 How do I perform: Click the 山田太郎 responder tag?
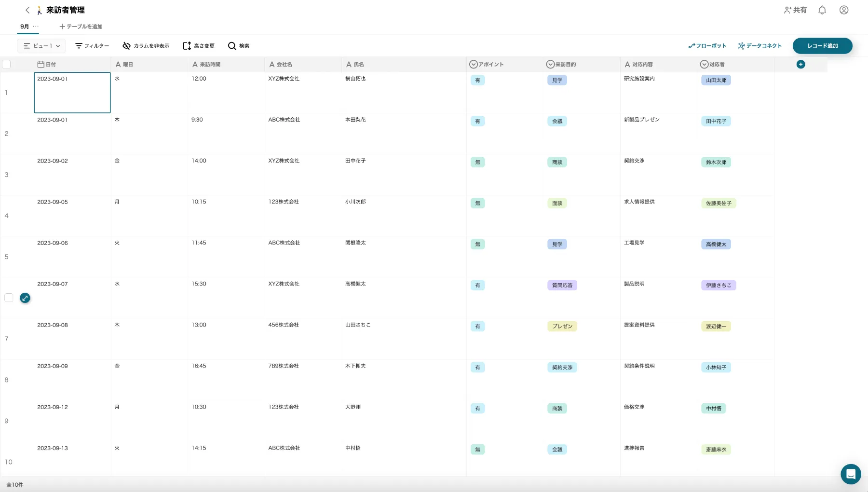click(716, 80)
